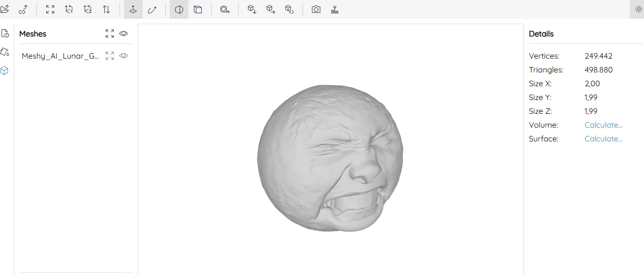Create a snapshot with camera icon
The width and height of the screenshot is (644, 275).
click(316, 9)
